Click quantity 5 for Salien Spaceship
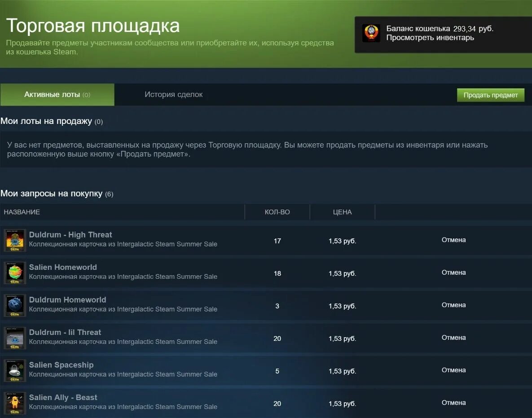Viewport: 532px width, 418px height. click(x=277, y=371)
